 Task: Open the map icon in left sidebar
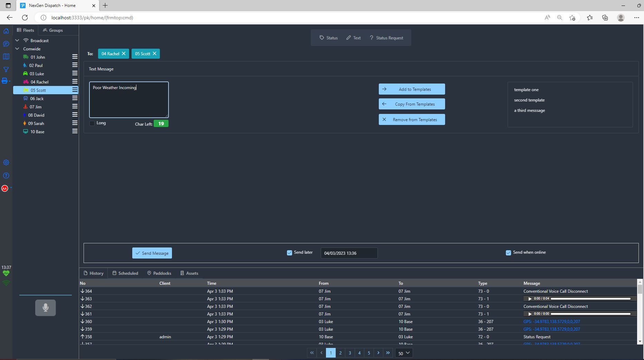6,57
